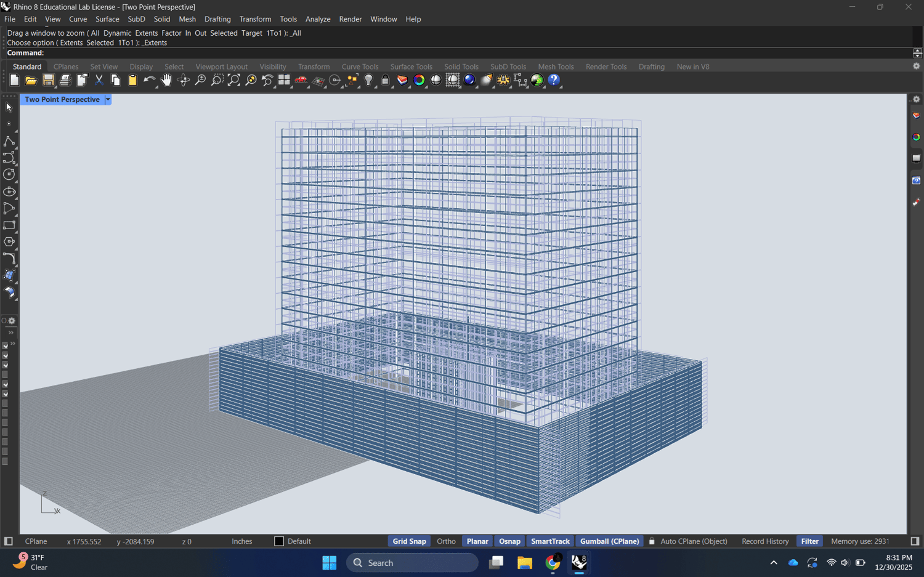
Task: Open the Transform menu in menu bar
Action: [x=255, y=19]
